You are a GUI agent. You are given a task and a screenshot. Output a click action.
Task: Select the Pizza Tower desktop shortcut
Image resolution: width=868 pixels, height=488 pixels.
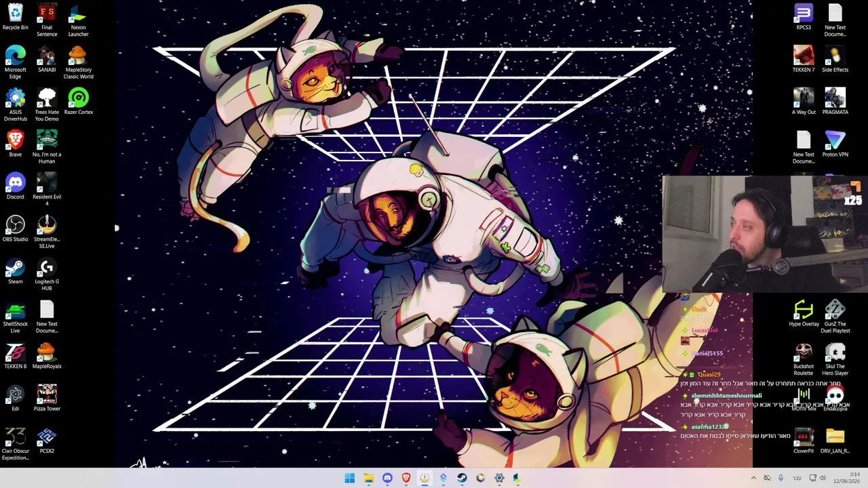point(47,399)
